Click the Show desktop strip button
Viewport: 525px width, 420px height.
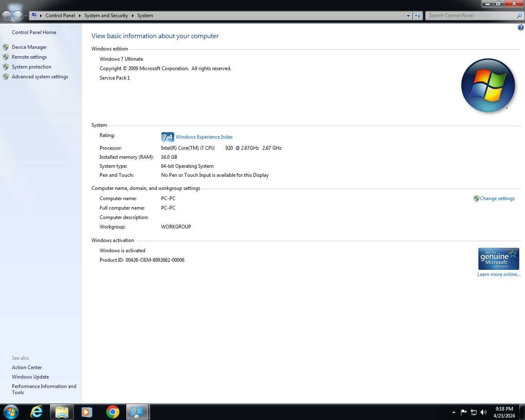click(x=522, y=412)
